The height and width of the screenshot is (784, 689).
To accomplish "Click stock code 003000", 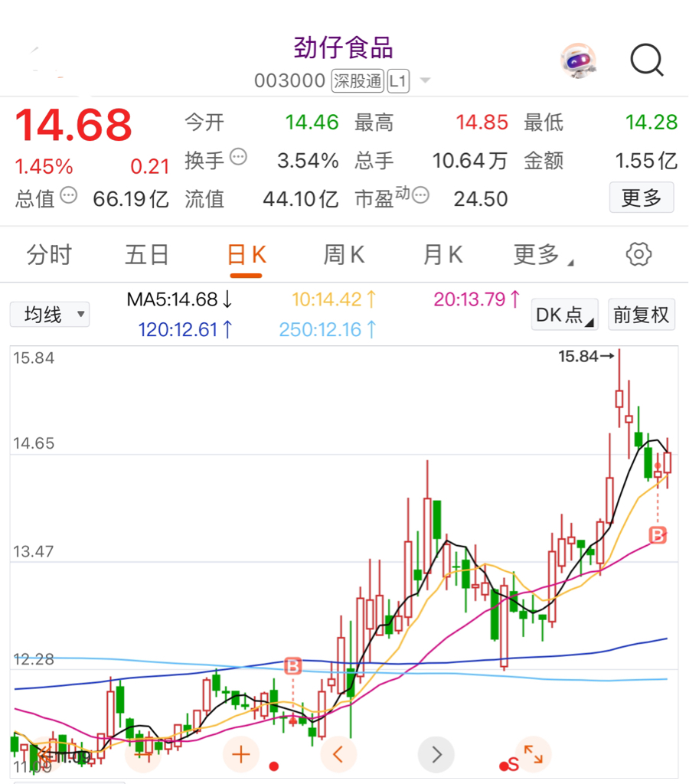I will [x=289, y=80].
